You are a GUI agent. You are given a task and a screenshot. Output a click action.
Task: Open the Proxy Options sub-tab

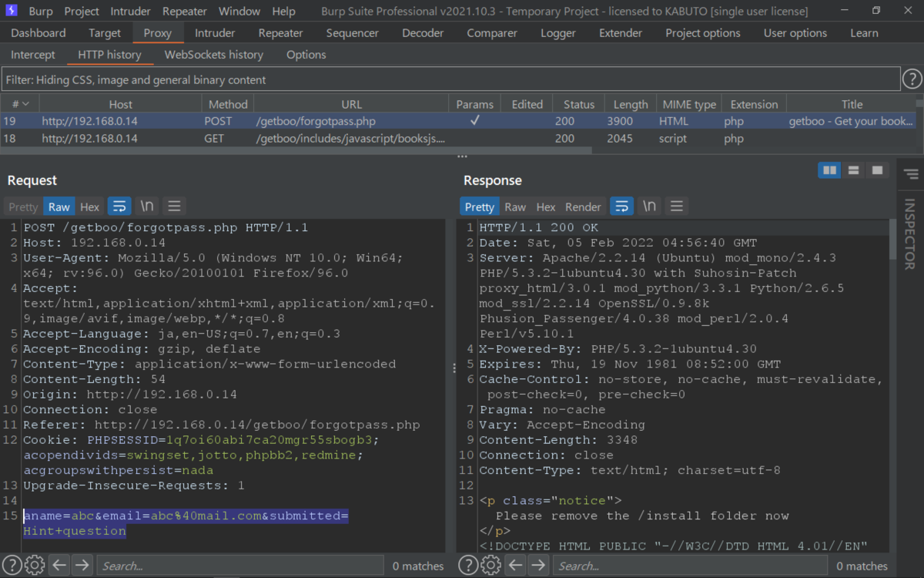point(306,55)
